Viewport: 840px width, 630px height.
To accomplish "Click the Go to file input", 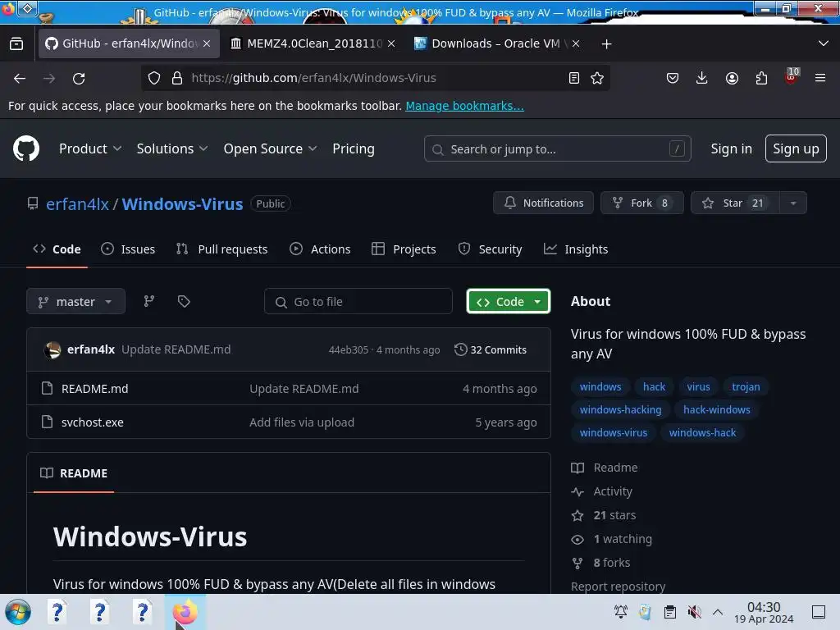I will (358, 301).
